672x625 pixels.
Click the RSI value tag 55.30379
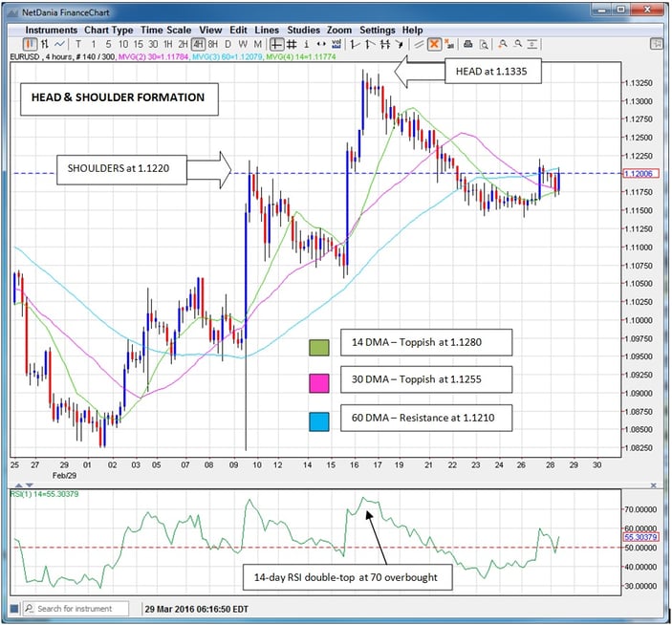pyautogui.click(x=640, y=537)
